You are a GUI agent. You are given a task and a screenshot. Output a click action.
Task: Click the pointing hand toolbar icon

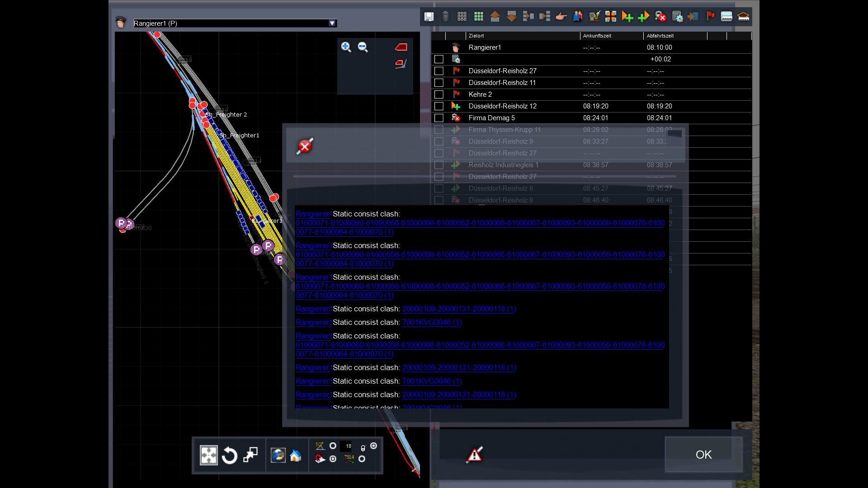pos(561,17)
